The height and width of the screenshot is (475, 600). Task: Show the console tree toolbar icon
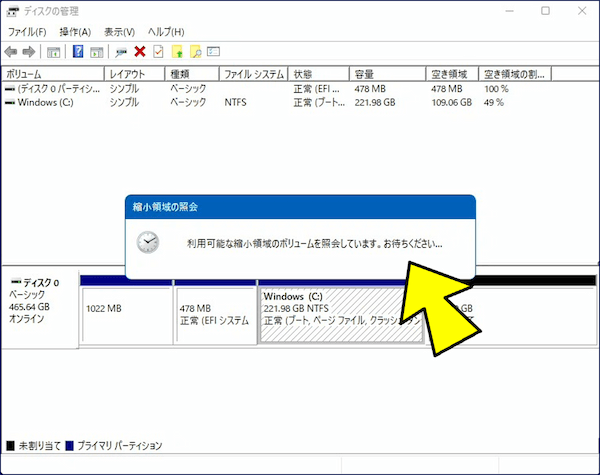[x=53, y=52]
